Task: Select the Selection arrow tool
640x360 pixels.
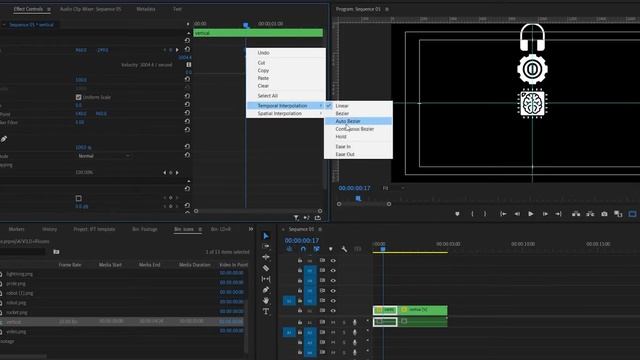Action: click(x=266, y=236)
